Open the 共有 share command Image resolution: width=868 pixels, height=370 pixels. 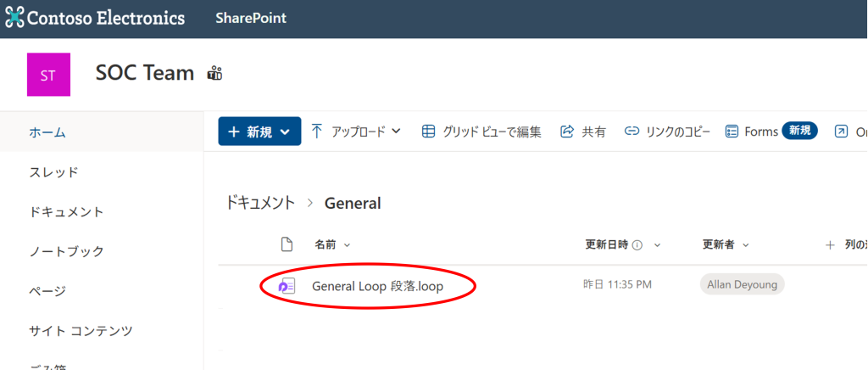click(x=583, y=132)
